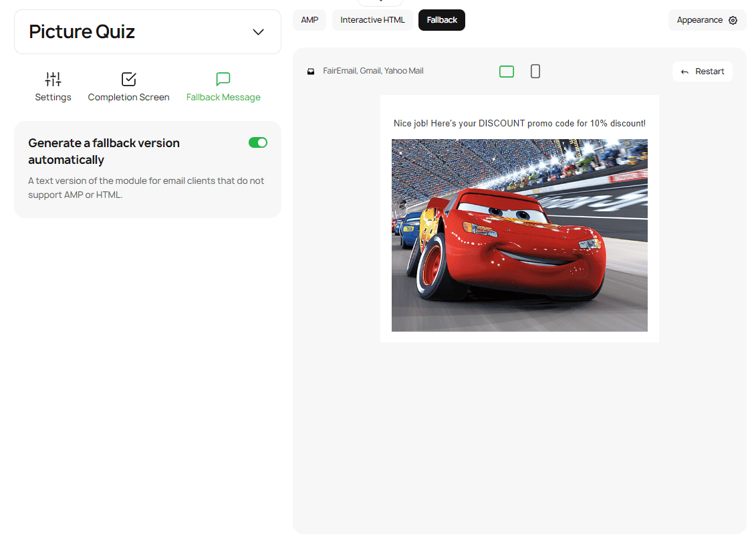Open the Picture Quiz module title selector
The image size is (756, 541).
point(82,31)
